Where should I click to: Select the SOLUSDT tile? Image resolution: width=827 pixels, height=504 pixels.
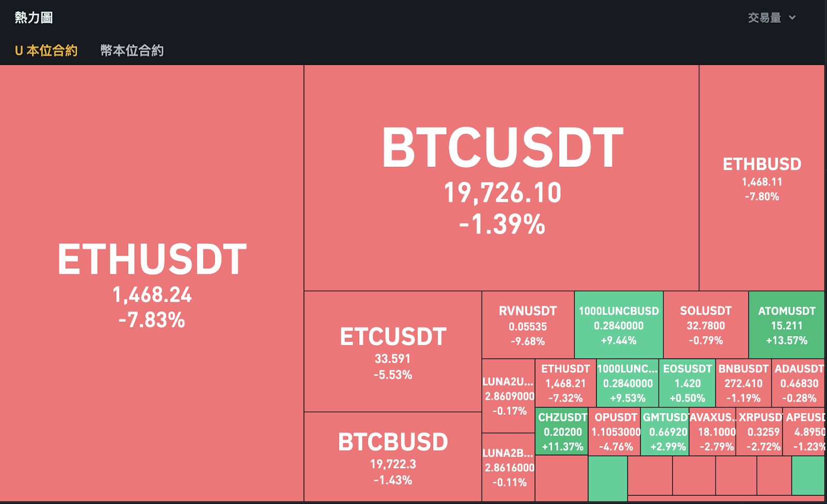(x=706, y=325)
